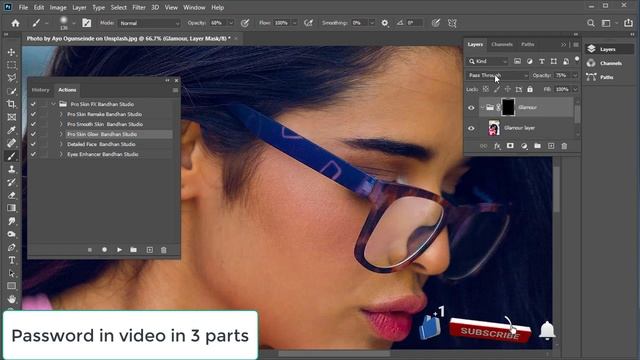Select the Healing Brush tool
640x360 pixels.
[x=11, y=143]
